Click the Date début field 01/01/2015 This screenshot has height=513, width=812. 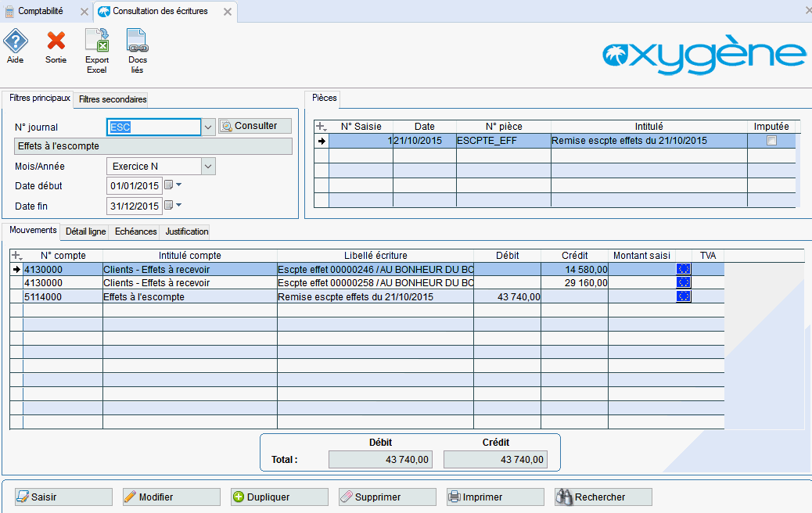tap(135, 186)
